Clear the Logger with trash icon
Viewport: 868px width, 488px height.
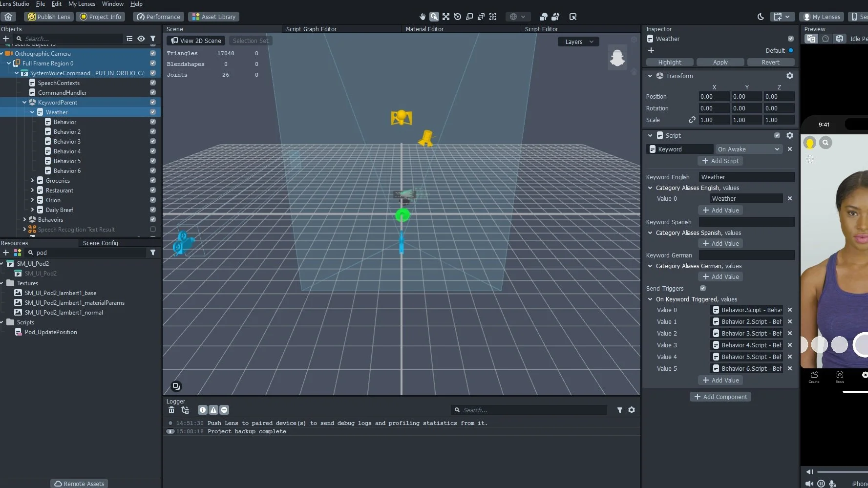[171, 410]
